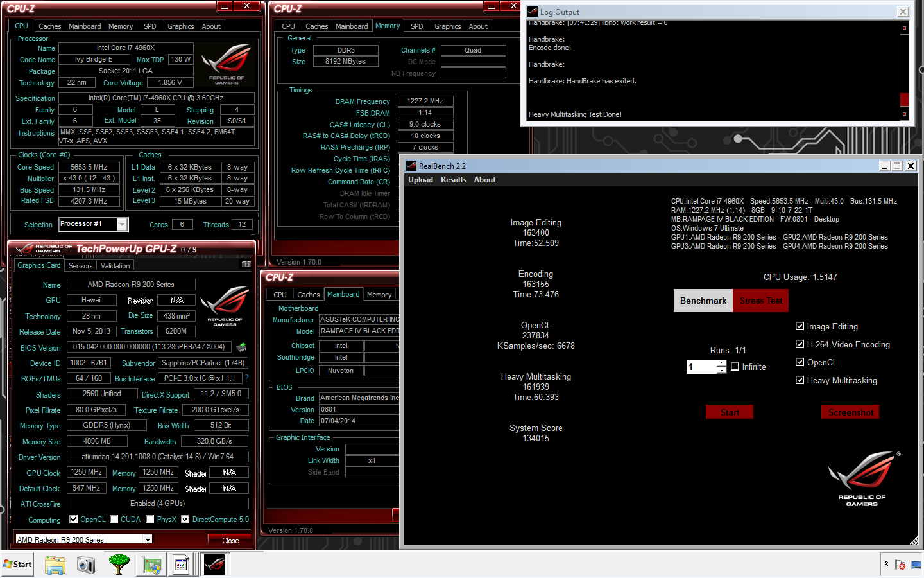Click Start menu button
The image size is (924, 578).
(x=17, y=565)
